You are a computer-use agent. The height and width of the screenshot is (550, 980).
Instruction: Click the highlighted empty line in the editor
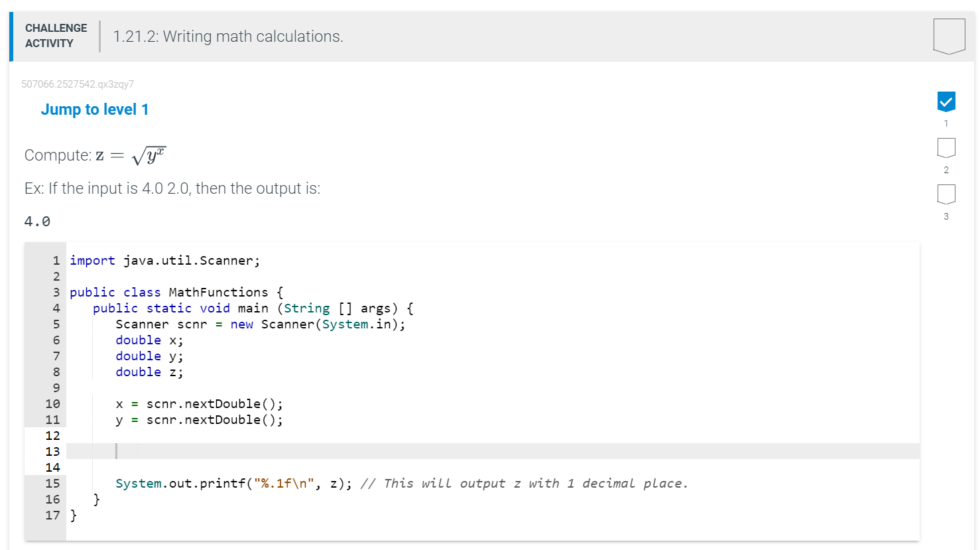pyautogui.click(x=265, y=451)
